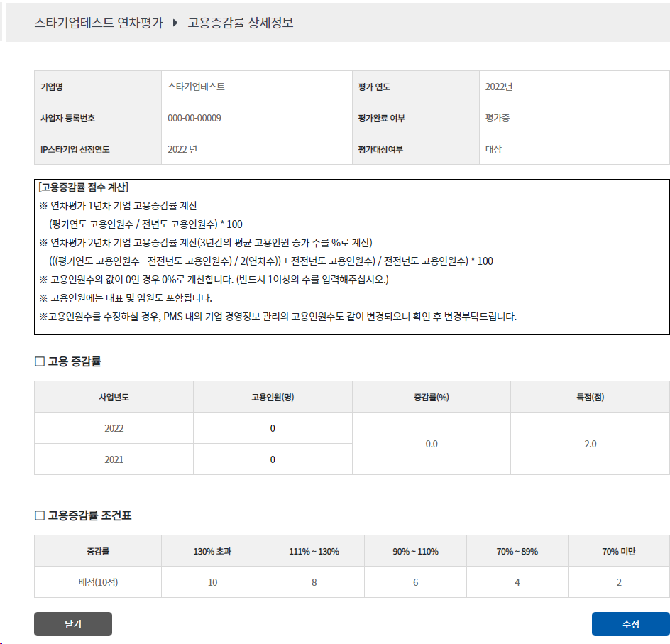Viewport: 670px width, 644px height.
Task: Click the breadcrumb arrow separator icon
Action: pos(175,23)
